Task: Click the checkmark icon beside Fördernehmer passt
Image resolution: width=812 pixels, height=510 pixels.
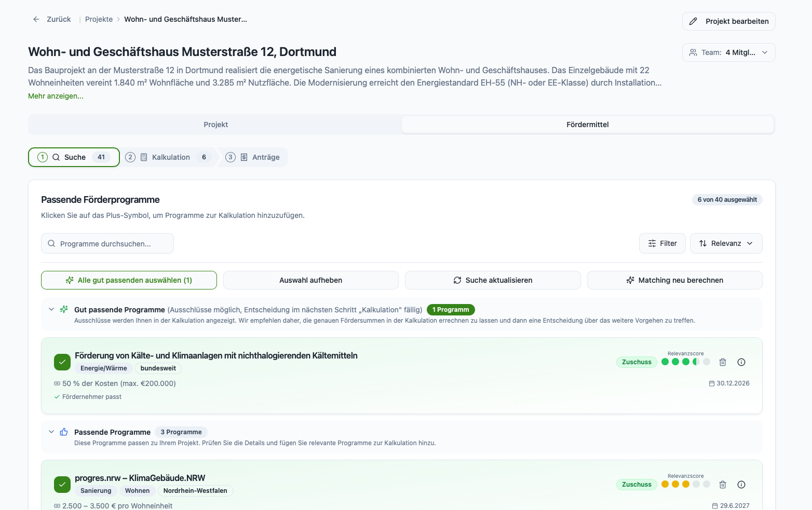Action: 57,397
